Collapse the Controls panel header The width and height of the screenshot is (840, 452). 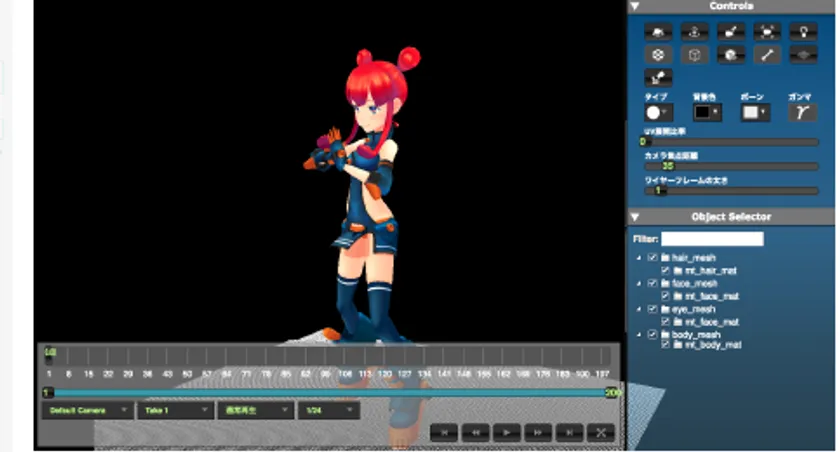636,6
